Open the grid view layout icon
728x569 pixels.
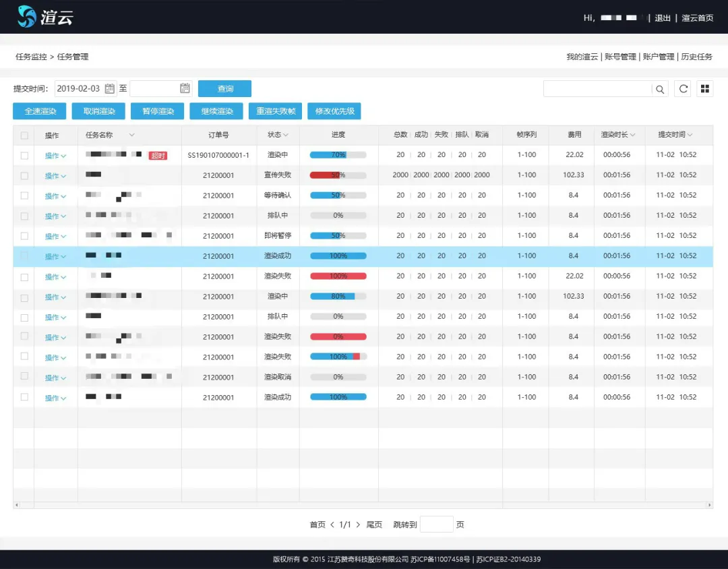(704, 89)
